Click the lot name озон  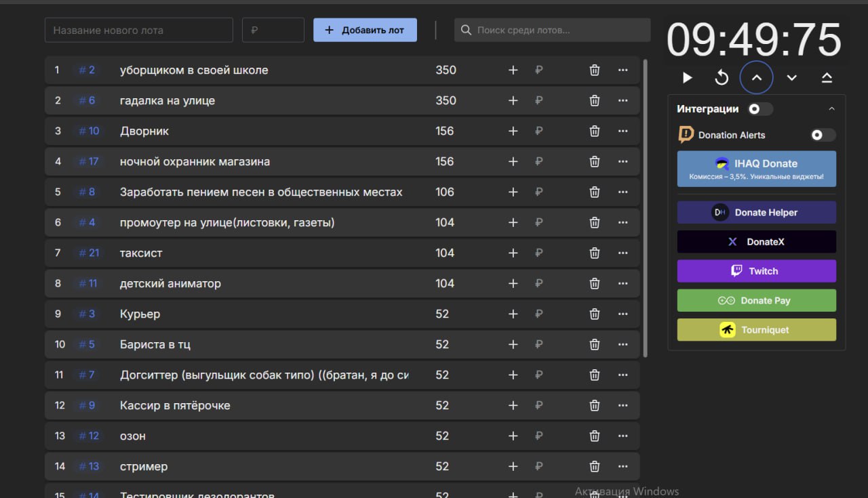click(133, 436)
